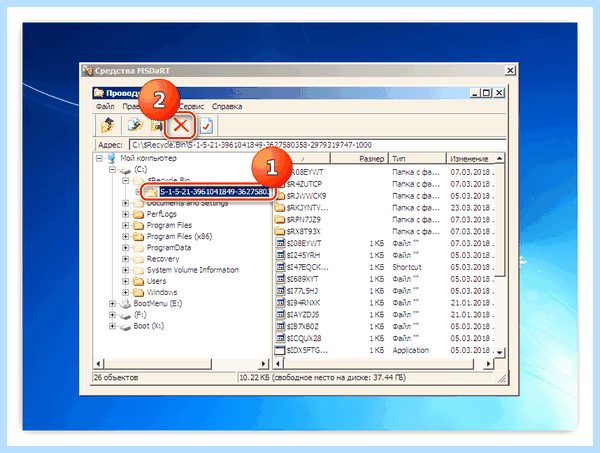Select the $I94RNXK file name
This screenshot has width=600, height=453.
(x=303, y=303)
